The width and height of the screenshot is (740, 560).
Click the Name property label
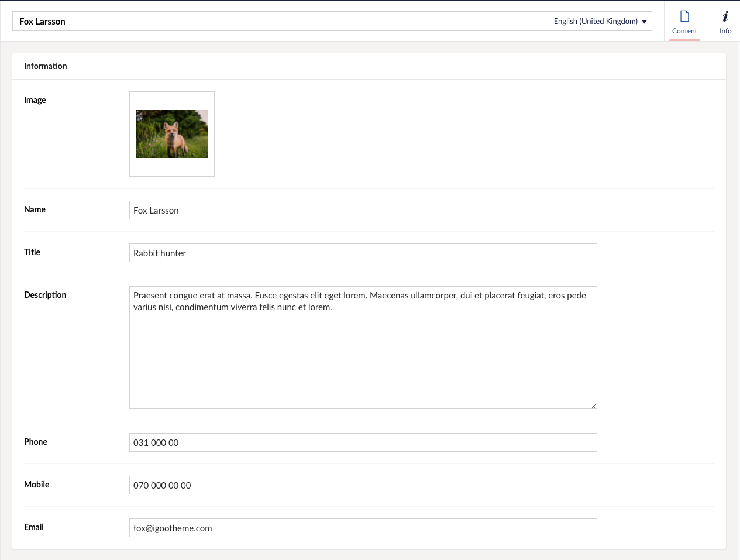pos(35,209)
